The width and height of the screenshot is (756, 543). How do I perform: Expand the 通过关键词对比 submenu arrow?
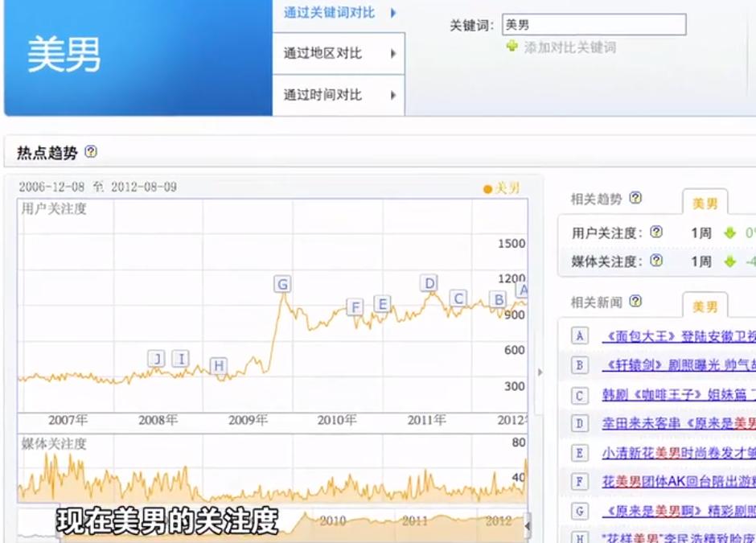pyautogui.click(x=392, y=14)
